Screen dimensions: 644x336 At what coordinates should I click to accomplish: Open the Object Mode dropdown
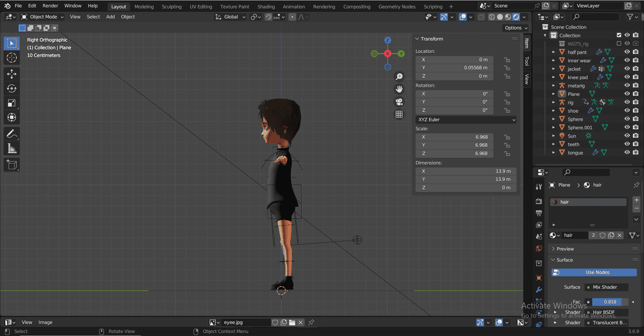(x=42, y=17)
